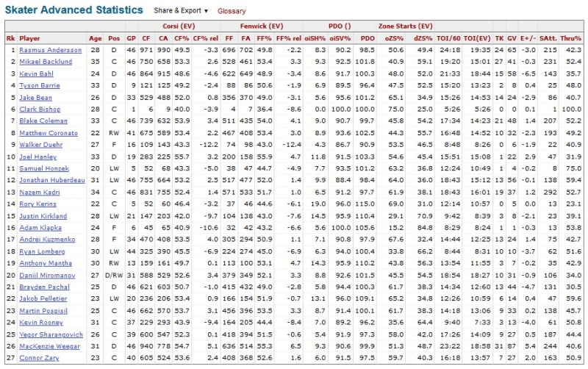The image size is (588, 369).
Task: Sort by the TOI/60 column header
Action: (x=448, y=38)
